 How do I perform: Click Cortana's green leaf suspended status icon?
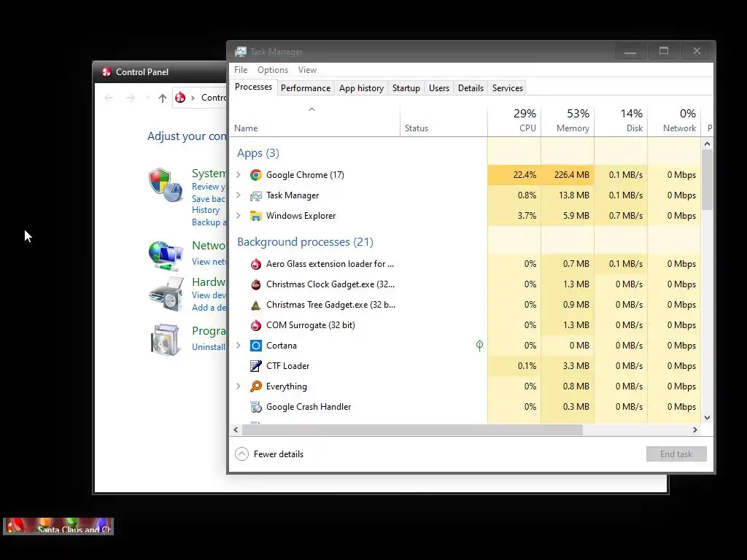479,346
